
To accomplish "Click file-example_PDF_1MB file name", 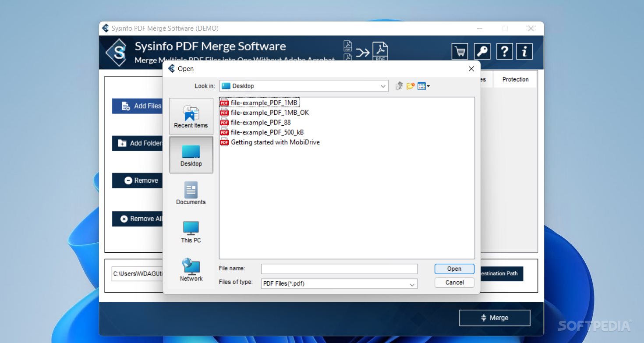I will [x=264, y=103].
